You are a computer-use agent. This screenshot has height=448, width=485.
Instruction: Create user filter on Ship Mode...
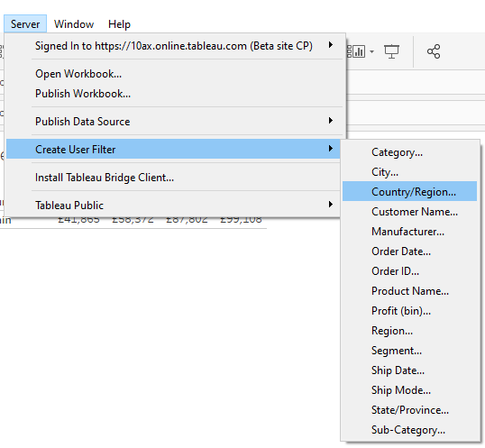pyautogui.click(x=409, y=390)
